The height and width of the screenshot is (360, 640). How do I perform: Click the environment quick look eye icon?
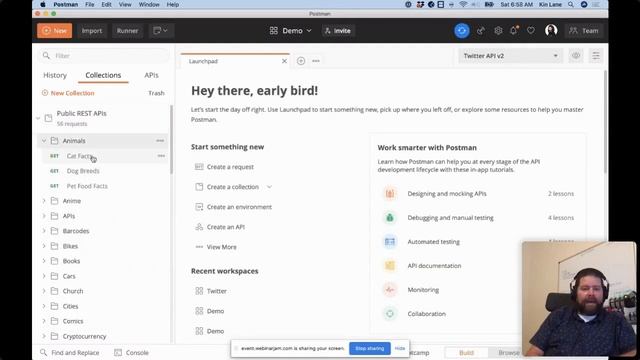576,56
